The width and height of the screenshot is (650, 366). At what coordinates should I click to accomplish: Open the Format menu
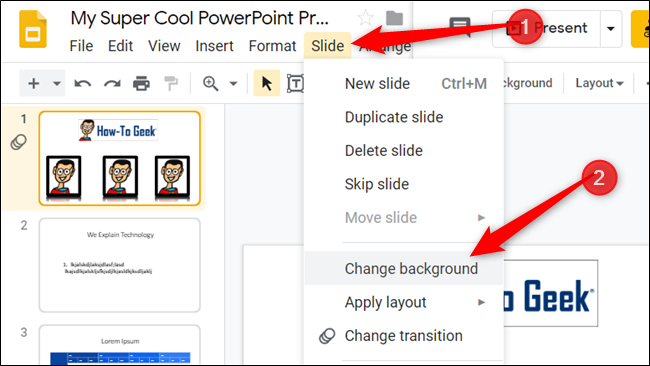point(272,46)
